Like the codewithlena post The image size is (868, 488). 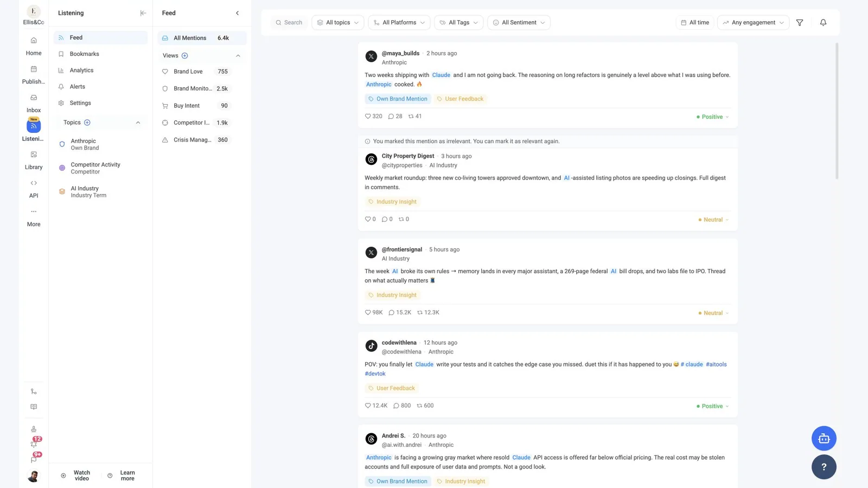[x=368, y=406]
